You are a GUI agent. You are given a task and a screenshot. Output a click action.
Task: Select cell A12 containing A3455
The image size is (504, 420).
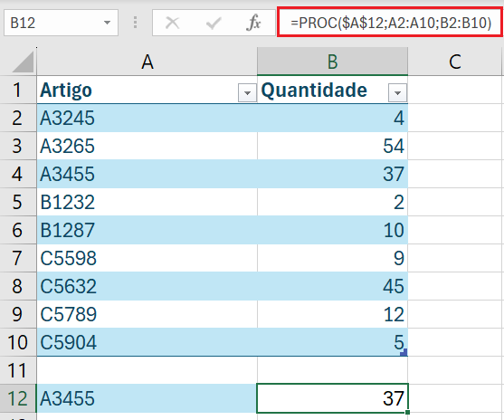pyautogui.click(x=147, y=398)
